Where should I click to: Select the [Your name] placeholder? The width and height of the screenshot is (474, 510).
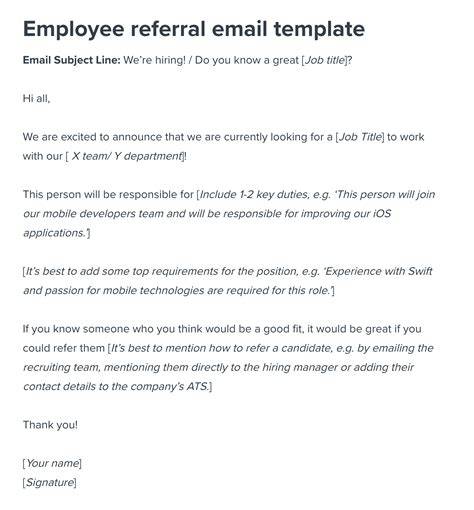(52, 463)
